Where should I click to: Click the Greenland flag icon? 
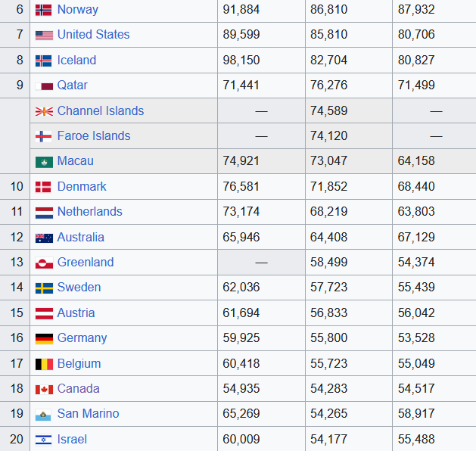[x=44, y=263]
